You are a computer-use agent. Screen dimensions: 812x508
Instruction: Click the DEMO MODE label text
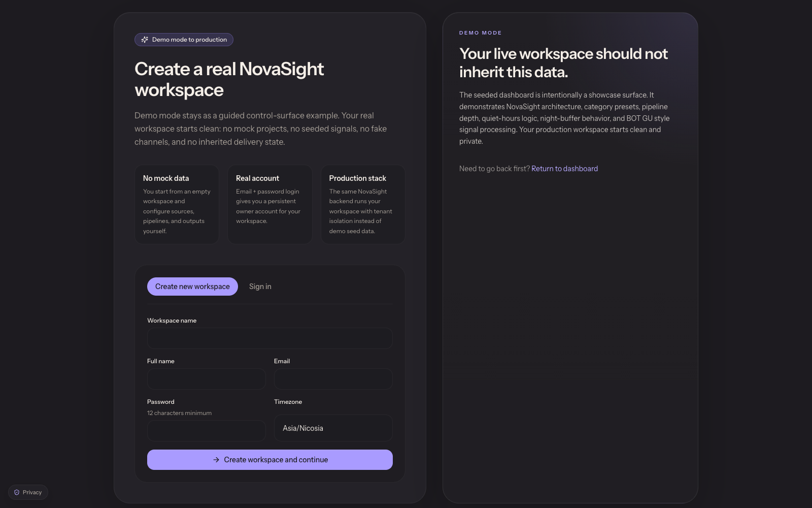click(x=481, y=33)
